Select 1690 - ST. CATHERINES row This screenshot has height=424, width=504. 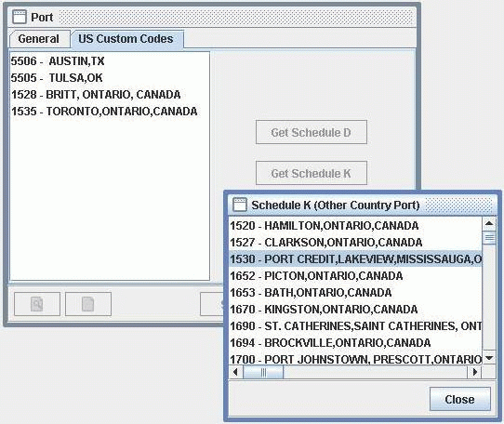tap(355, 326)
